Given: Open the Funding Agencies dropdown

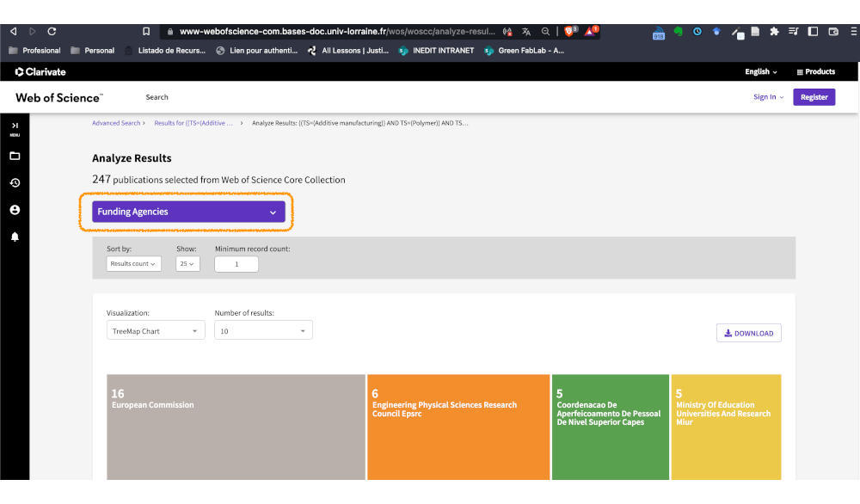Looking at the screenshot, I should (x=188, y=212).
